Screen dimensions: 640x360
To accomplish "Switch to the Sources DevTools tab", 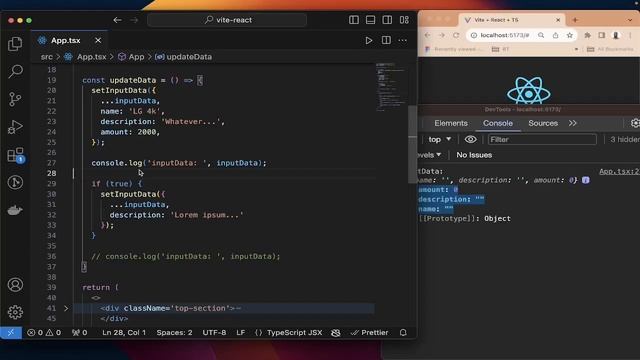I will 543,123.
